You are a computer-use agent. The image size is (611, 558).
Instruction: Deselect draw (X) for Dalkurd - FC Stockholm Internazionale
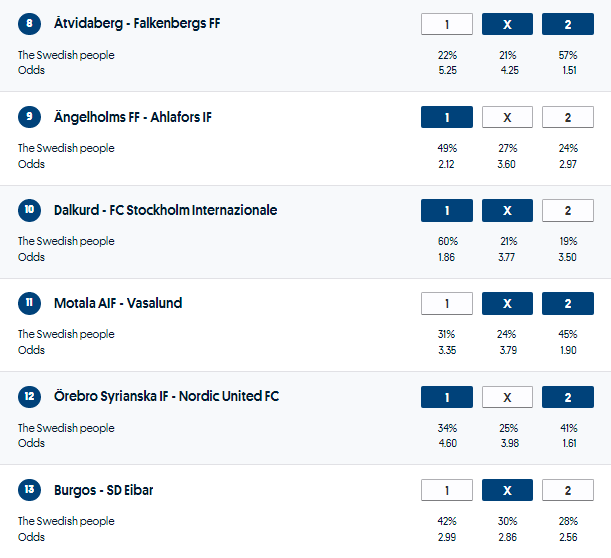point(507,210)
